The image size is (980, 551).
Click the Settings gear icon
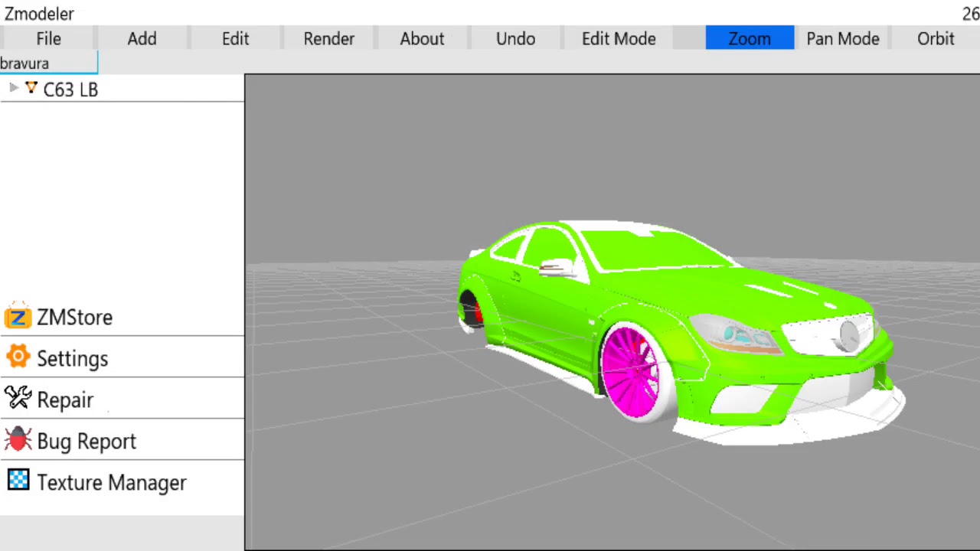[18, 357]
